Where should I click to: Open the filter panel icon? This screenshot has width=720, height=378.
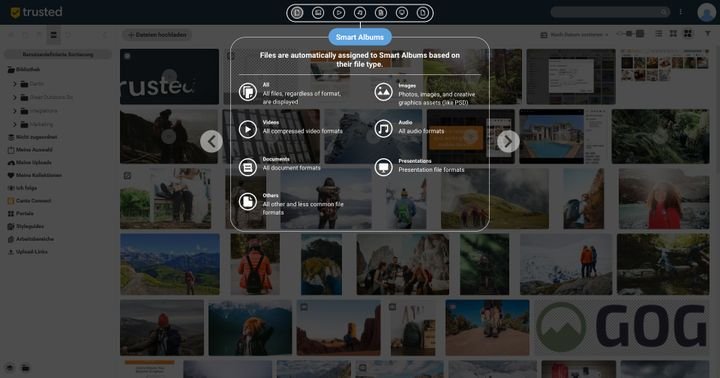click(x=708, y=34)
